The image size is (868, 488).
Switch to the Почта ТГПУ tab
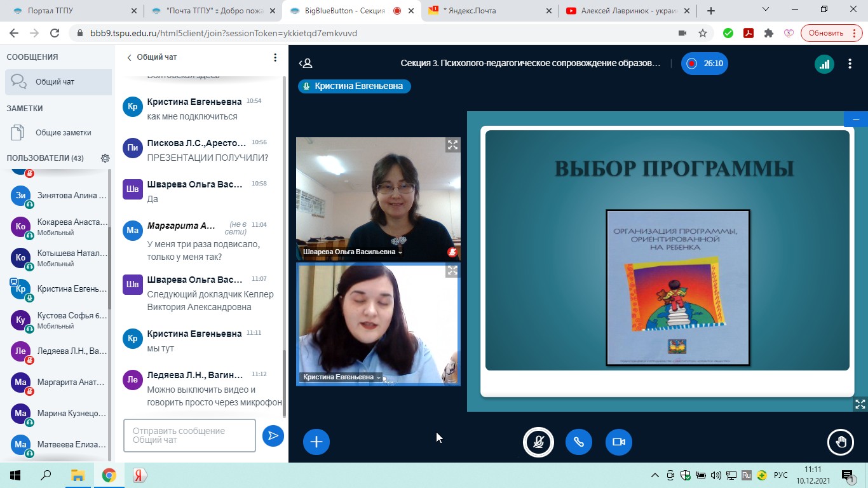[212, 11]
